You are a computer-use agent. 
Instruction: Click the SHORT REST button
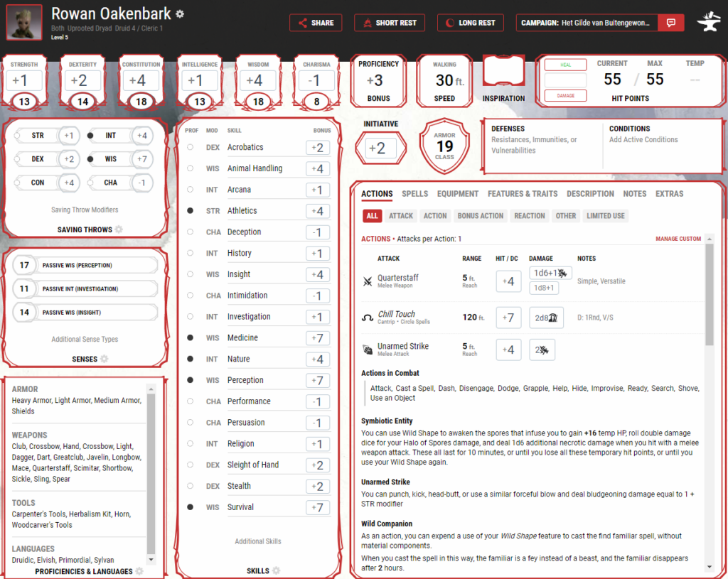tap(389, 22)
